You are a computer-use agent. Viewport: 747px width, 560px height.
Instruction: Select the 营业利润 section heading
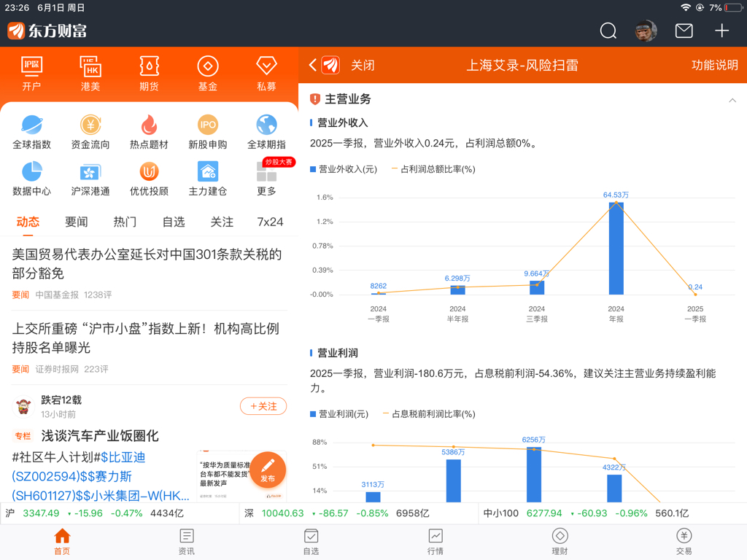338,353
